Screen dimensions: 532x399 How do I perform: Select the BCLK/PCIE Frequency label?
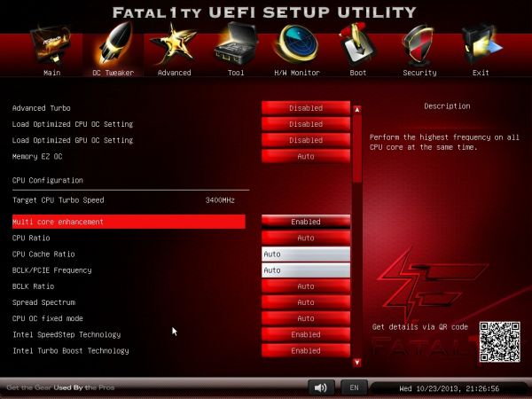click(52, 270)
